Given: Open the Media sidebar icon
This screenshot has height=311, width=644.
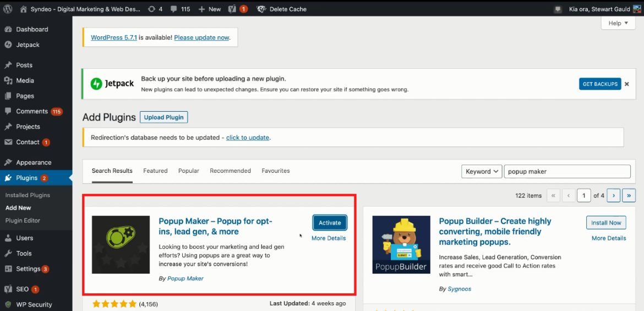Looking at the screenshot, I should (x=8, y=80).
